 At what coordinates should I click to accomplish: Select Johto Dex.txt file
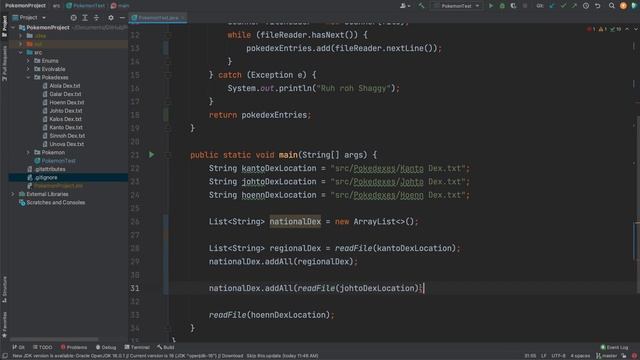click(62, 111)
